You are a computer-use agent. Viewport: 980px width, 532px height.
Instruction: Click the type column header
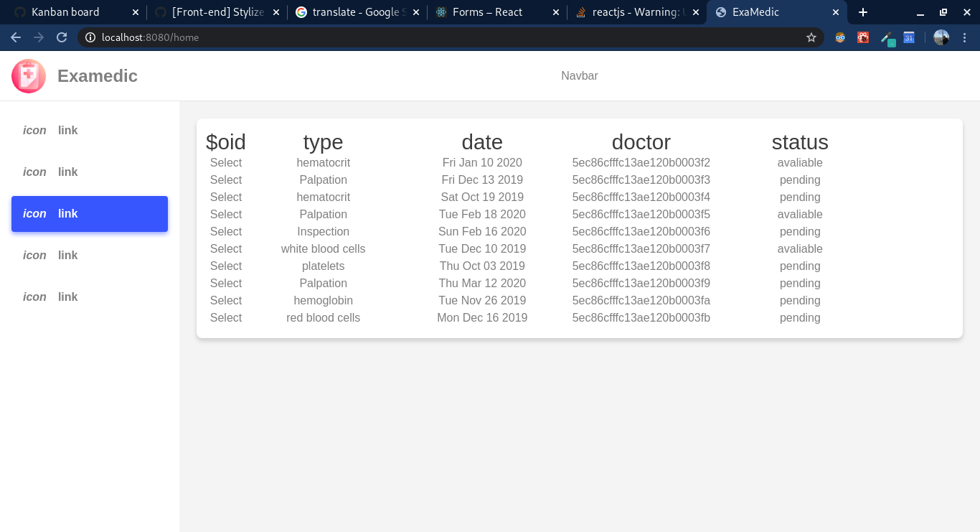[x=324, y=142]
